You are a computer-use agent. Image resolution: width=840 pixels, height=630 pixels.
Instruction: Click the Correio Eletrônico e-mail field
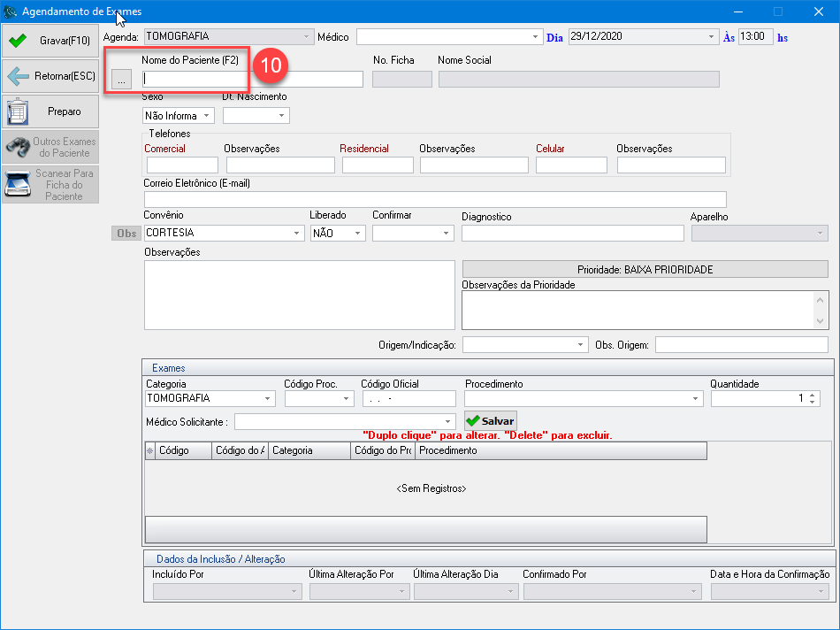(x=434, y=199)
